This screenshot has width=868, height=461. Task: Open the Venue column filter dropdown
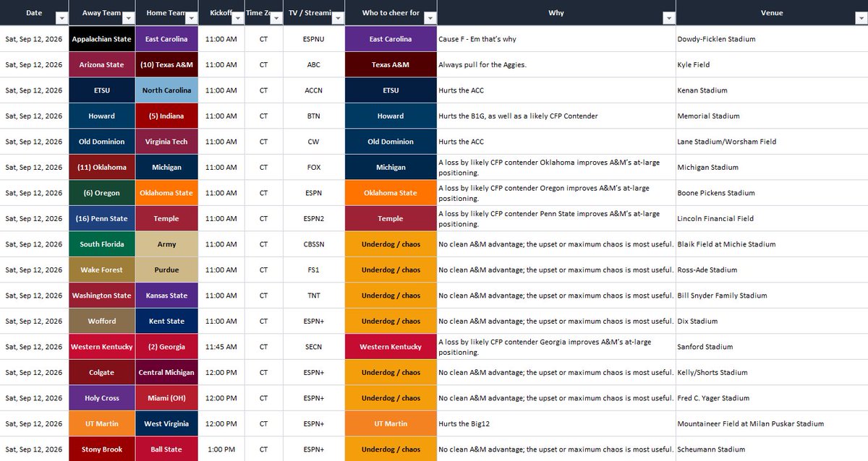pyautogui.click(x=863, y=19)
